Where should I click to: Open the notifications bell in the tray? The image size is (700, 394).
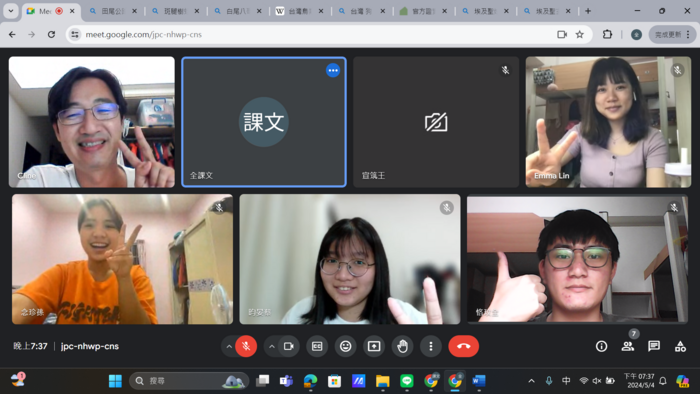663,381
